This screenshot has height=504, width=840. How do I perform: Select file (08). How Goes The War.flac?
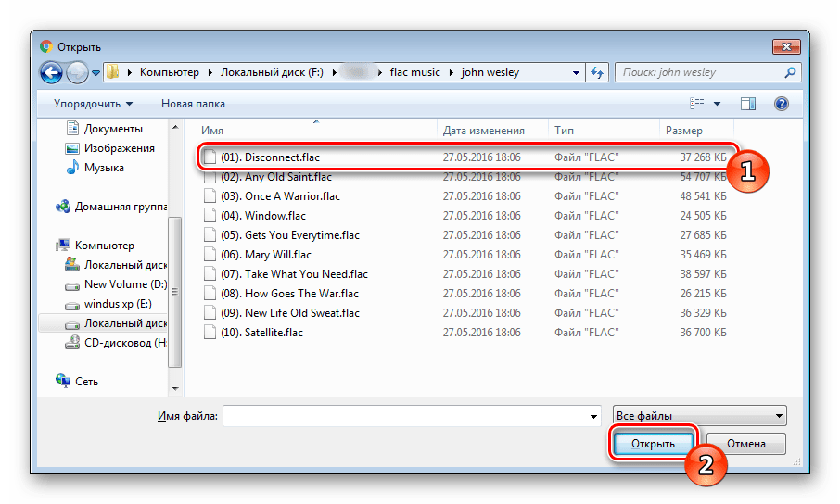click(465, 294)
